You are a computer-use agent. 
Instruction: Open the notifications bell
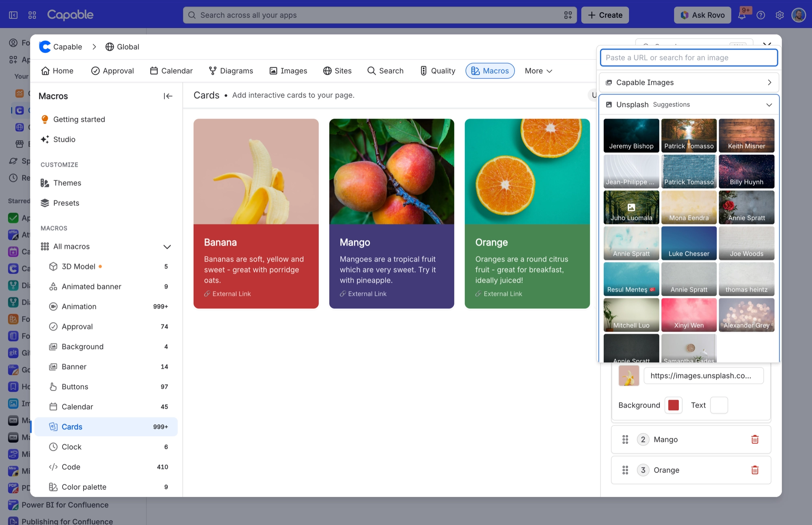pos(742,15)
